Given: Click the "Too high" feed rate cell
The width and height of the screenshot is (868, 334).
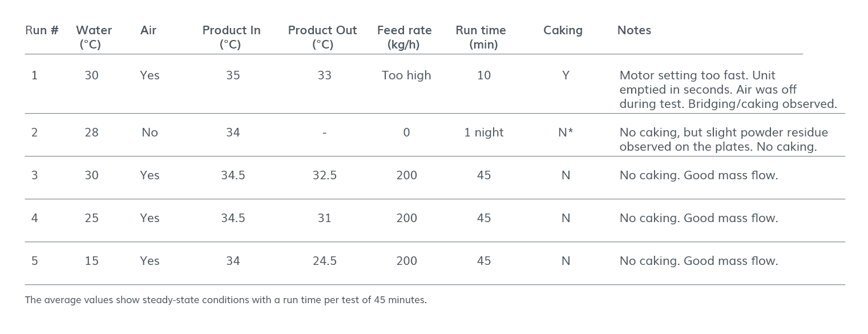Looking at the screenshot, I should pos(406,75).
